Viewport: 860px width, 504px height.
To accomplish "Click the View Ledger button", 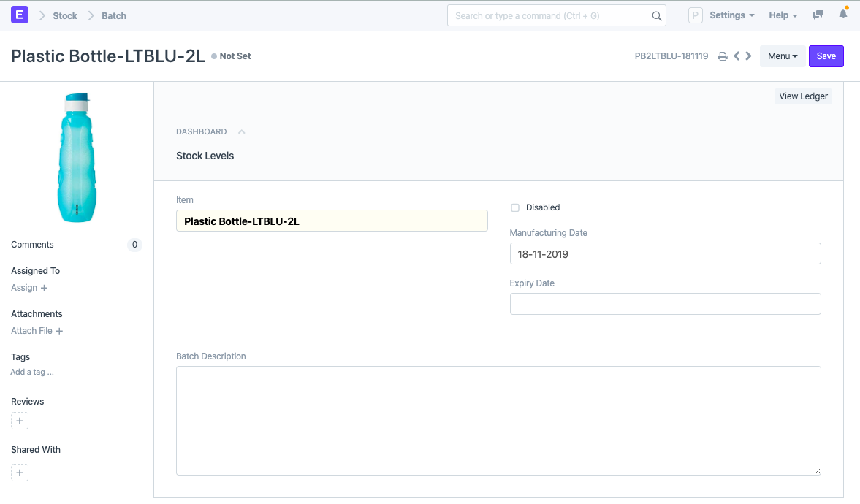I will pos(803,96).
